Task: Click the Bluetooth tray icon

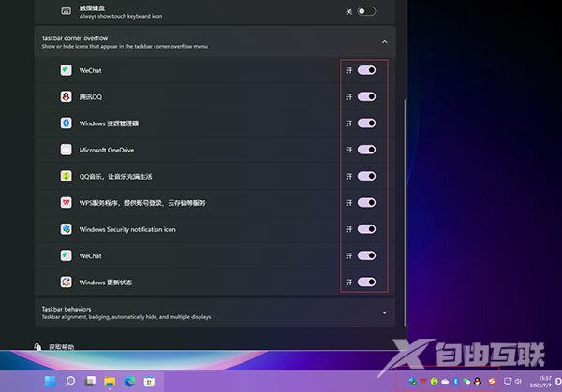Action: point(456,382)
